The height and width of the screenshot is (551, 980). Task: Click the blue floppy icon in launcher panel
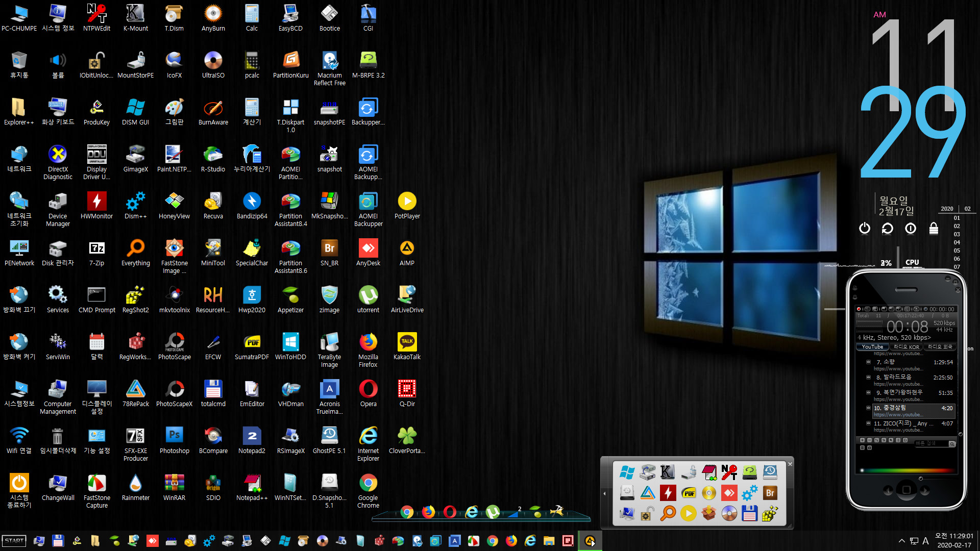[749, 513]
